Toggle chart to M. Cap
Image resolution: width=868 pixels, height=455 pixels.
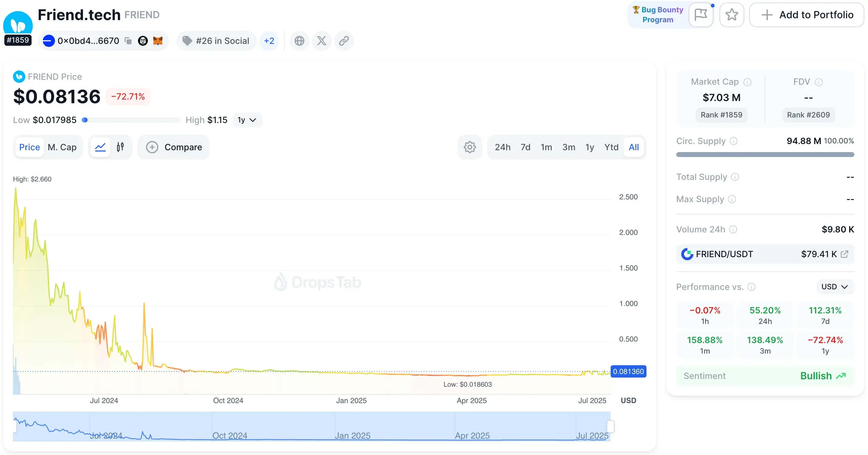coord(62,147)
